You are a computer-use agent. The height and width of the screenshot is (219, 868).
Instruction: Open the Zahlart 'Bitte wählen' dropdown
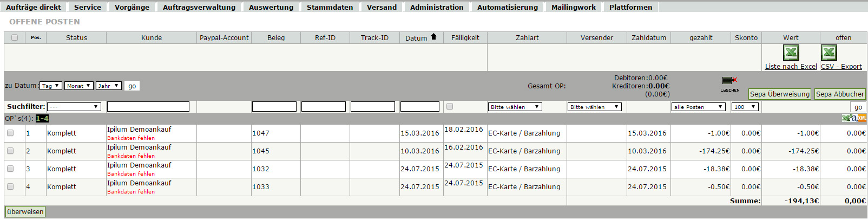click(x=515, y=107)
